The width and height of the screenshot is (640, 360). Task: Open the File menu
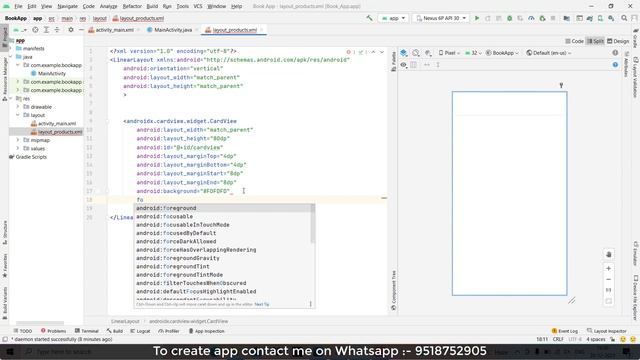pos(18,6)
